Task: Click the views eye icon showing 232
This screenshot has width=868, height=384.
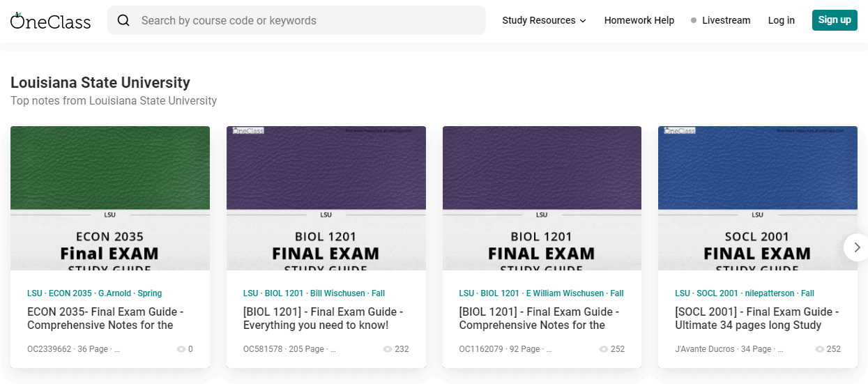Action: click(388, 349)
